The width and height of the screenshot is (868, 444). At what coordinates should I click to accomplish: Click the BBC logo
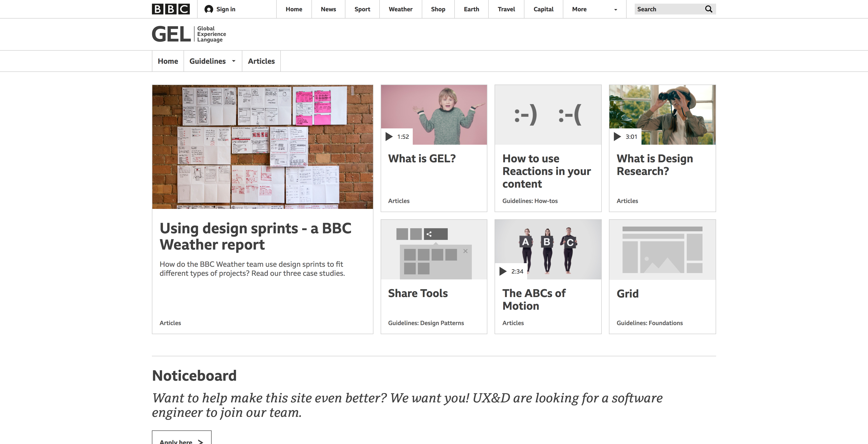(x=170, y=9)
